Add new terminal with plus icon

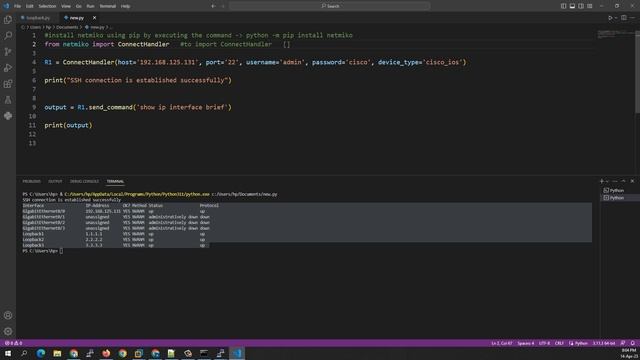602,181
